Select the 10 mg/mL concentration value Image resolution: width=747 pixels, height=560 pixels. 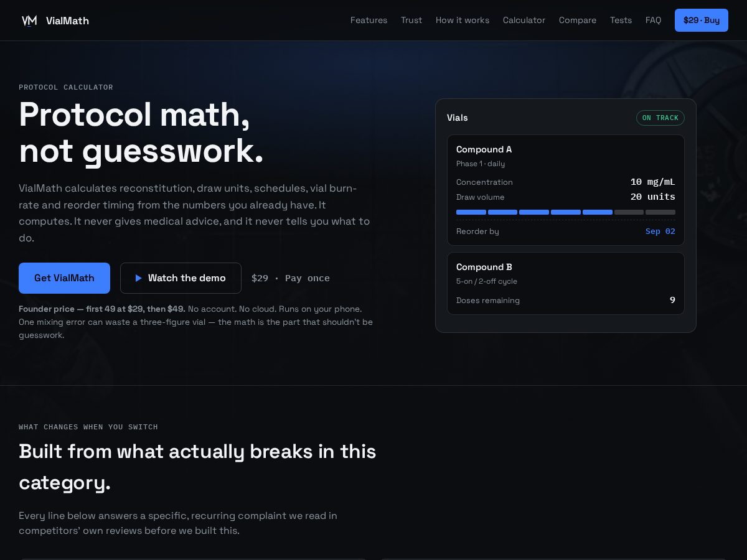653,182
